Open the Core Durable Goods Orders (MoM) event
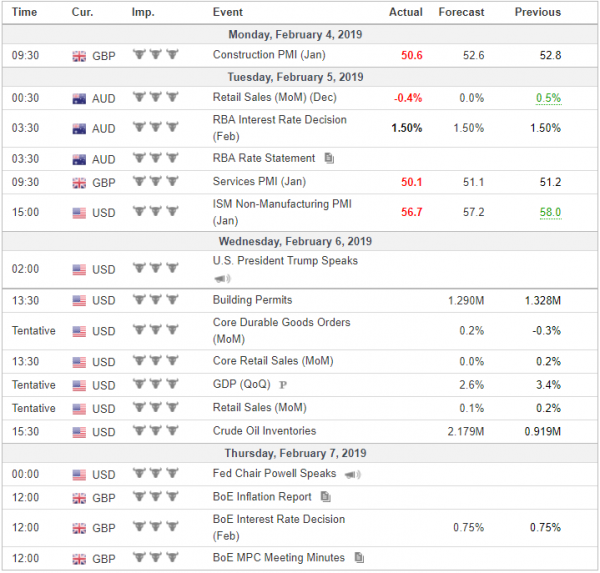This screenshot has height=573, width=600. point(282,330)
